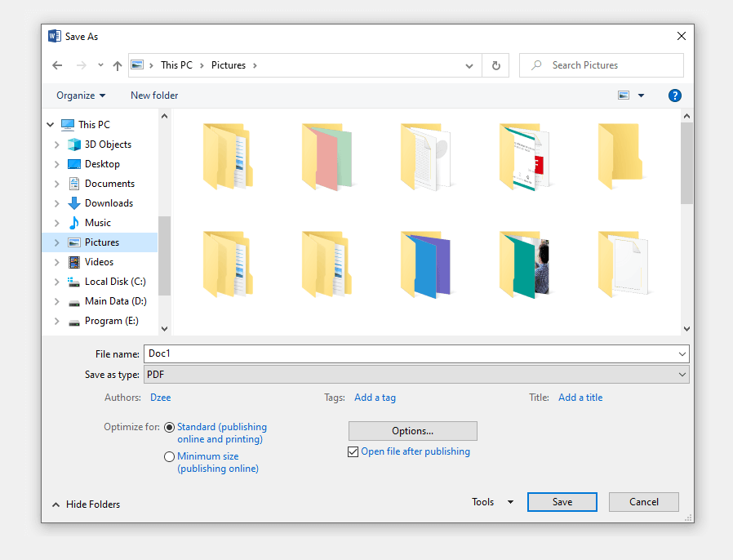Select the folder with pink and green sheets
733x560 pixels.
[327, 157]
